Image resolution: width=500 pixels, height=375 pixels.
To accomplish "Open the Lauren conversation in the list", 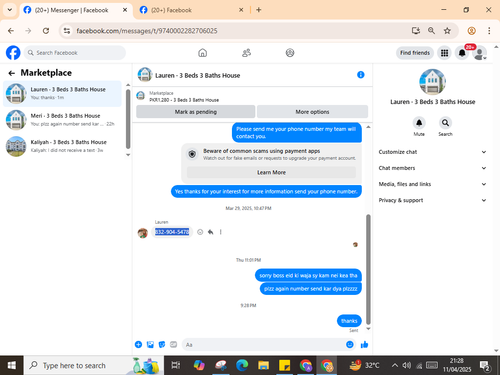I will 62,93.
